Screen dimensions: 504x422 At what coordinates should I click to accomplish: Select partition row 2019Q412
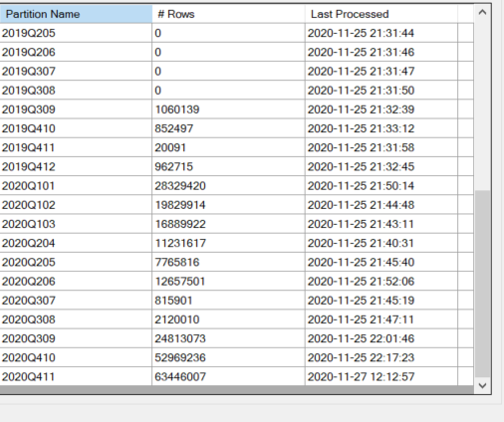coord(237,166)
